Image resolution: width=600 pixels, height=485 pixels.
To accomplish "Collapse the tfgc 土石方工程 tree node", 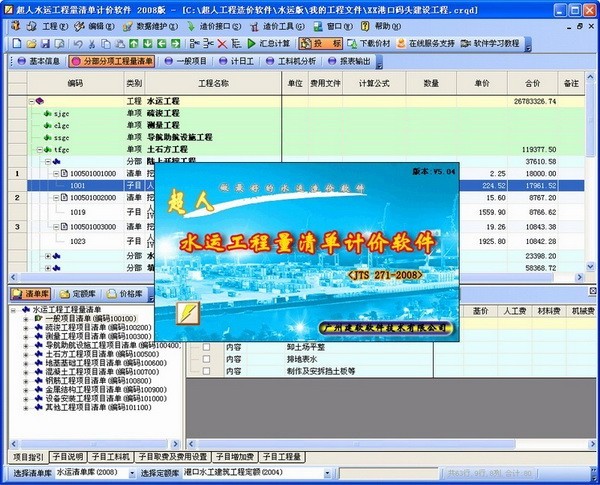I will click(x=39, y=150).
